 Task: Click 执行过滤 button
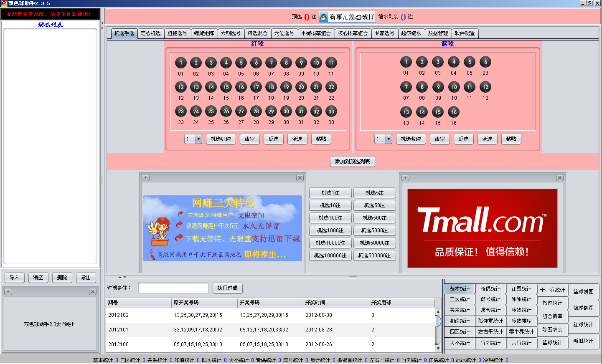click(228, 288)
